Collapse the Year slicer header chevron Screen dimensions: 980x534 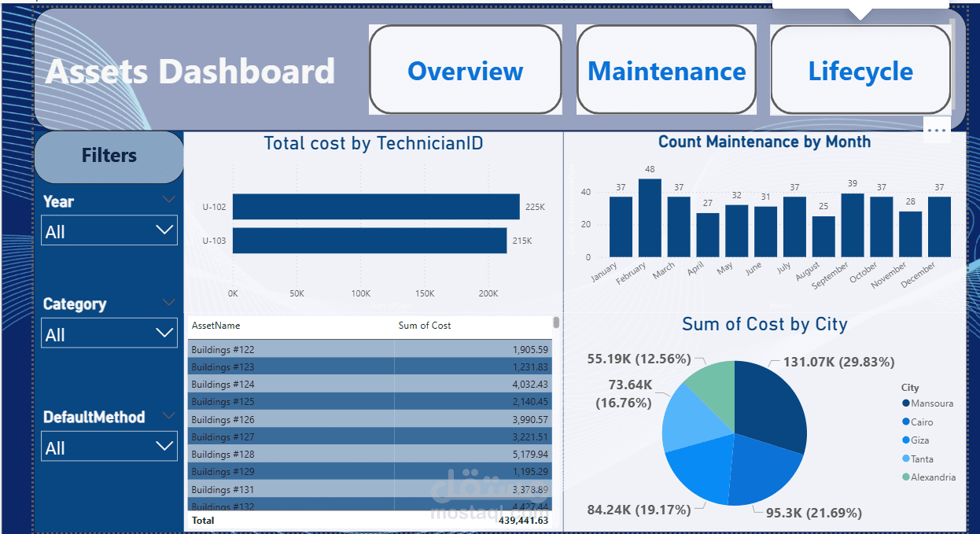point(168,200)
